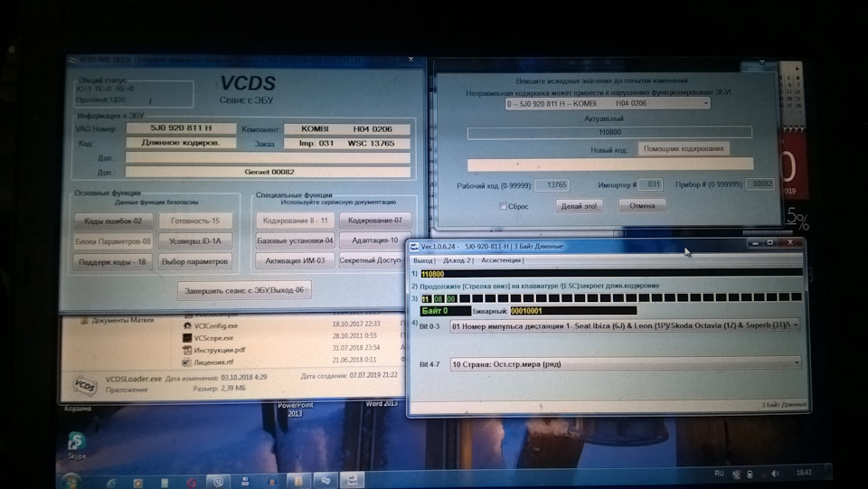Click the VCDSLoader.exe file name in details pane

pos(134,379)
